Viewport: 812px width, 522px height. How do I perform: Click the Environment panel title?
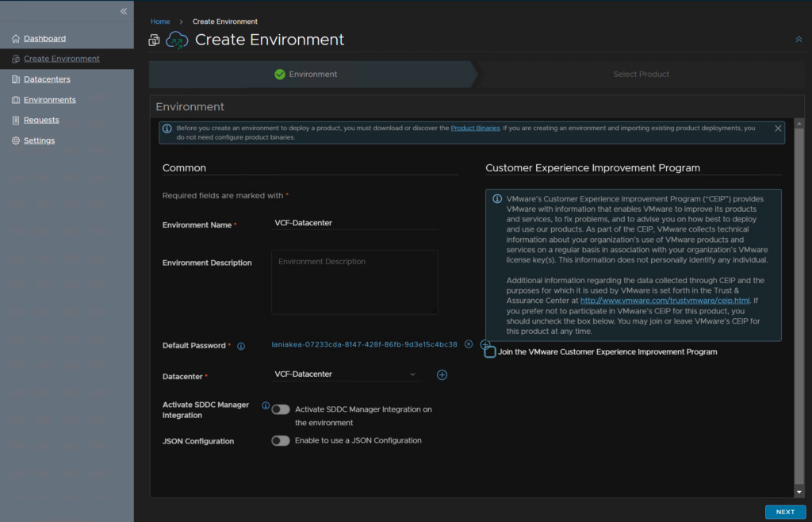point(190,106)
